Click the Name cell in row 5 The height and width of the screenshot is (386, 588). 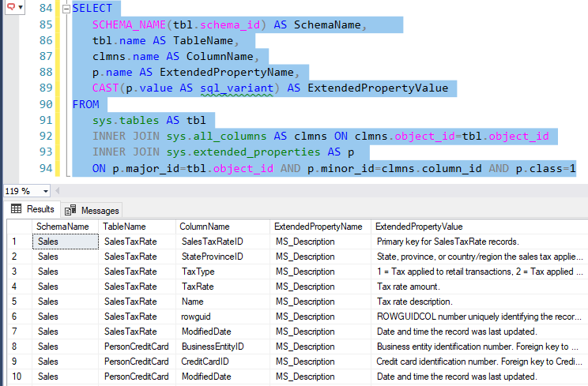point(222,302)
